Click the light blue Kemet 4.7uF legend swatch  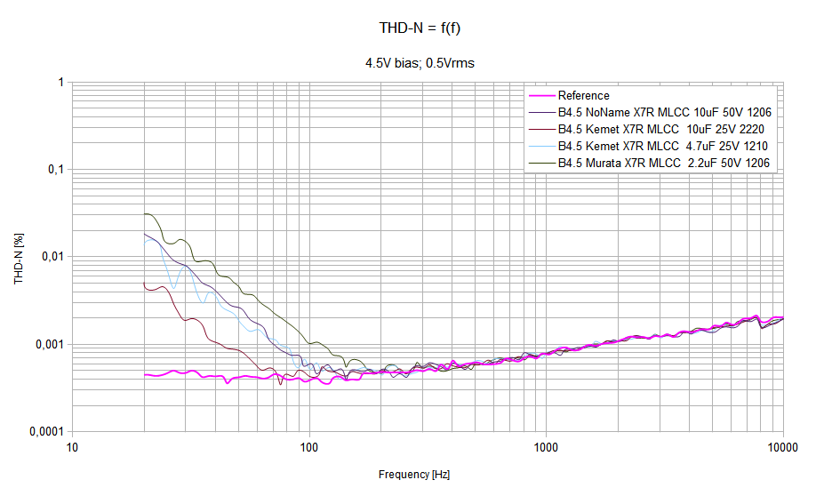point(541,147)
